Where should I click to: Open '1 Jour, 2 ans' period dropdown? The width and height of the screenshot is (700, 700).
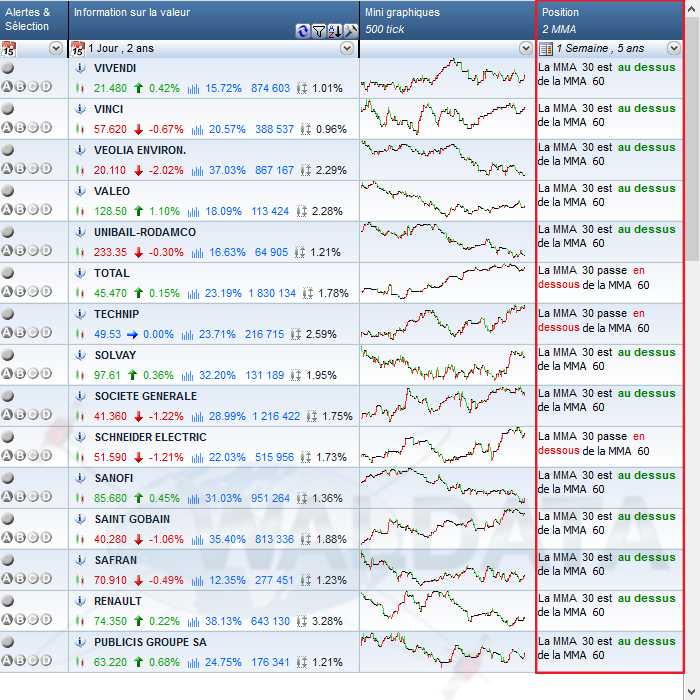[x=347, y=48]
